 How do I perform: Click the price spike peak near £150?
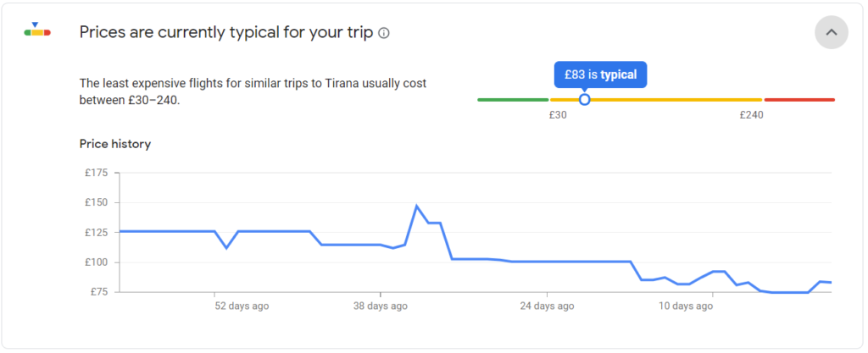pyautogui.click(x=416, y=206)
